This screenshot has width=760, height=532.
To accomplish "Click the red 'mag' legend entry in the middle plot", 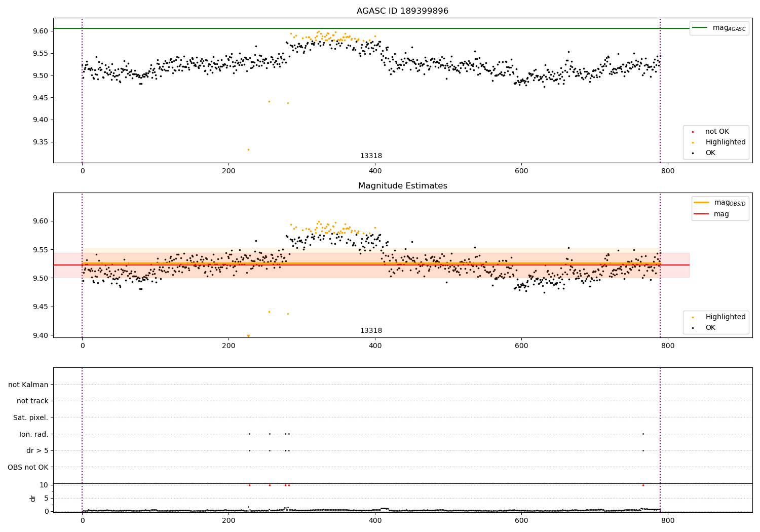I will [712, 214].
